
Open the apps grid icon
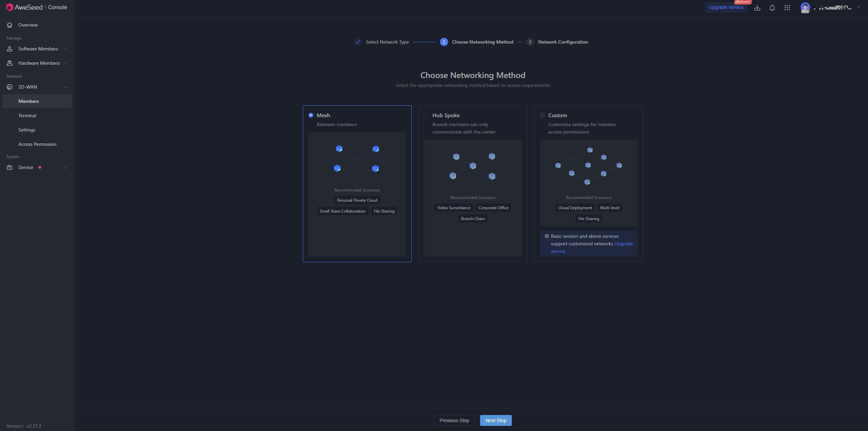[x=787, y=7]
